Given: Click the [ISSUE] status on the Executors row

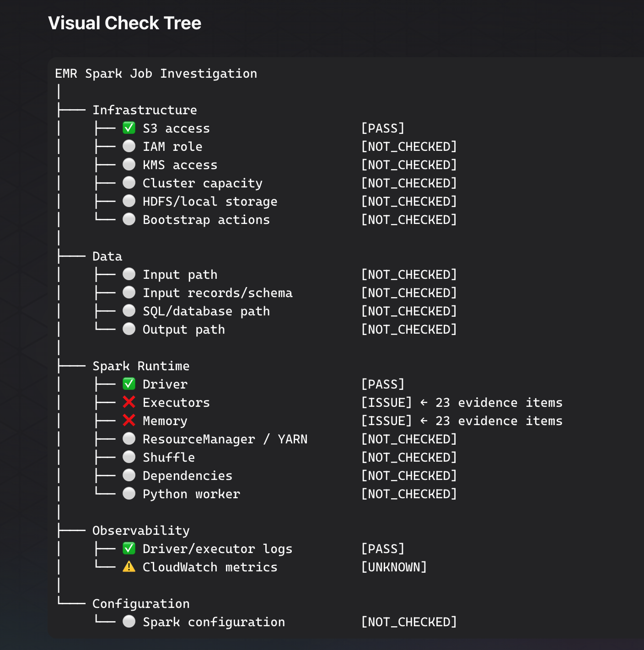Looking at the screenshot, I should pyautogui.click(x=386, y=403).
